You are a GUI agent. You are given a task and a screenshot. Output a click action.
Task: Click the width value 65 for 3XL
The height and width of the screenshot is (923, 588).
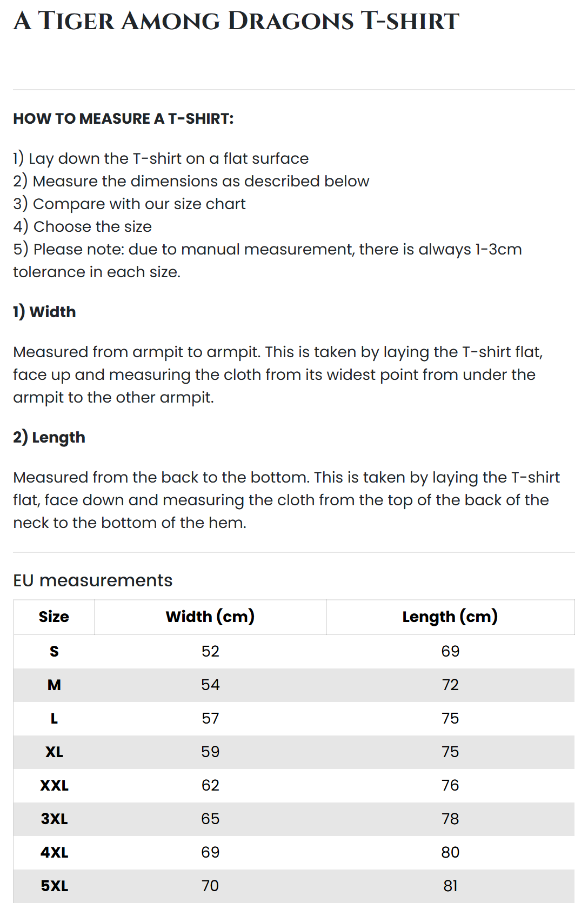click(x=210, y=819)
